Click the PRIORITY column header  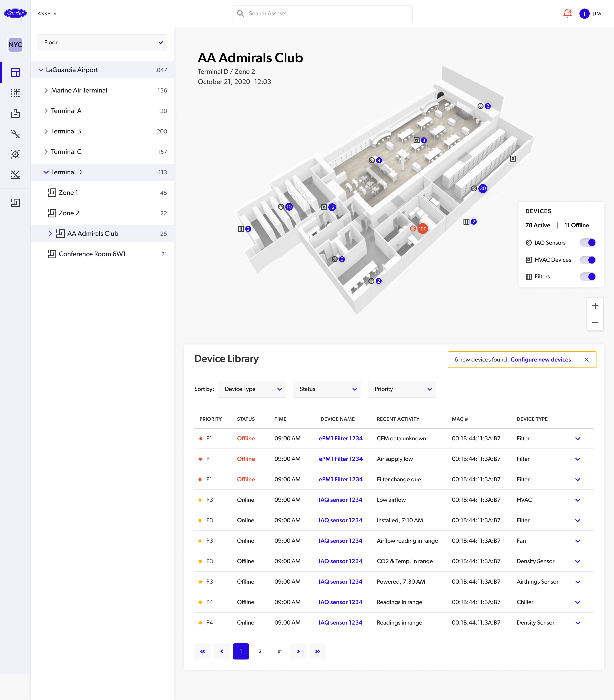point(210,419)
